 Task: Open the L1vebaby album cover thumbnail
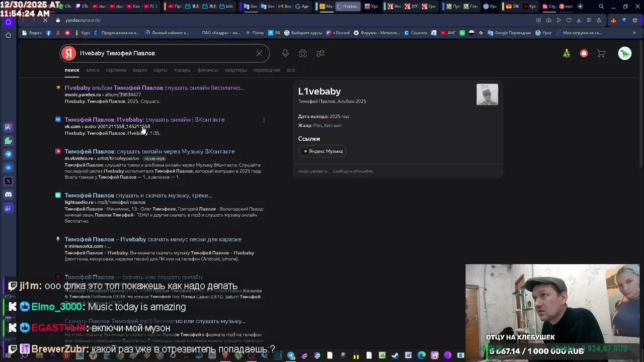coord(487,95)
